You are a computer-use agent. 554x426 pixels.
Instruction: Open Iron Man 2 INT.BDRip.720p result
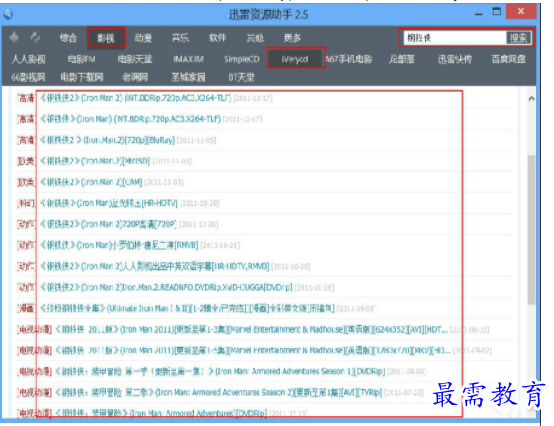(136, 98)
